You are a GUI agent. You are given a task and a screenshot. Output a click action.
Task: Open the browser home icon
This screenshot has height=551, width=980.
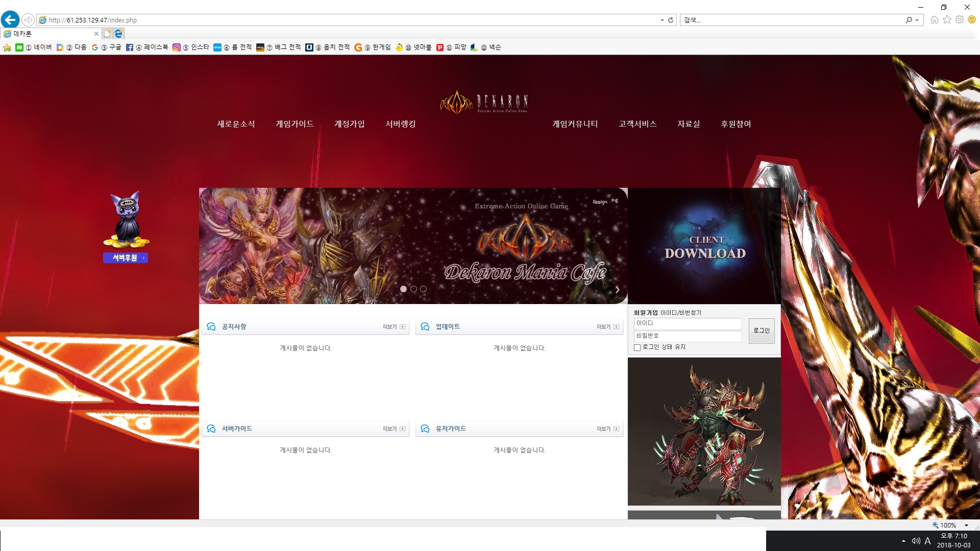[x=934, y=20]
